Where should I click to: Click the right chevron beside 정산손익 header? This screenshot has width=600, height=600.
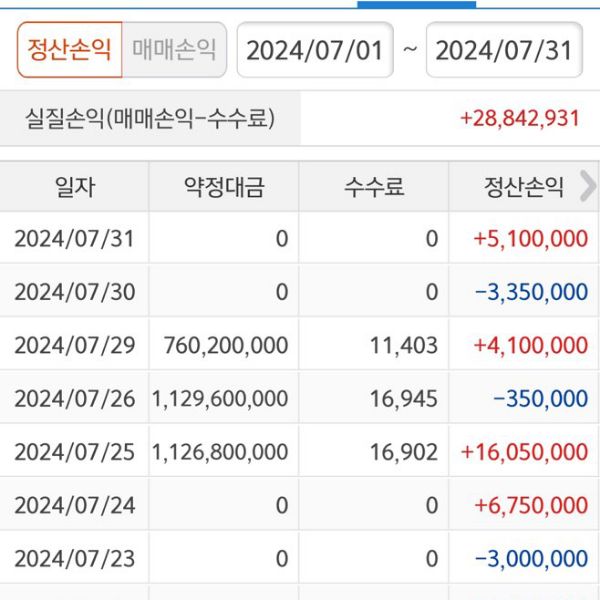tap(588, 185)
